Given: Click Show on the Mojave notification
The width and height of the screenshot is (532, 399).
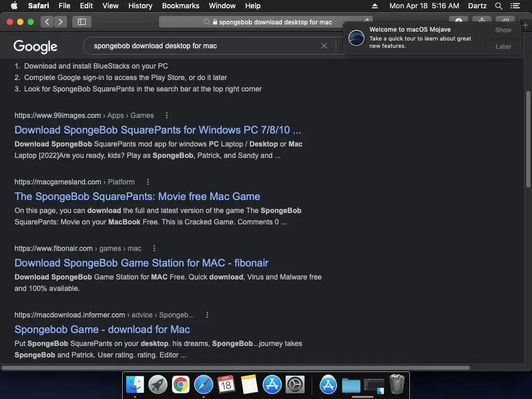Looking at the screenshot, I should click(503, 30).
